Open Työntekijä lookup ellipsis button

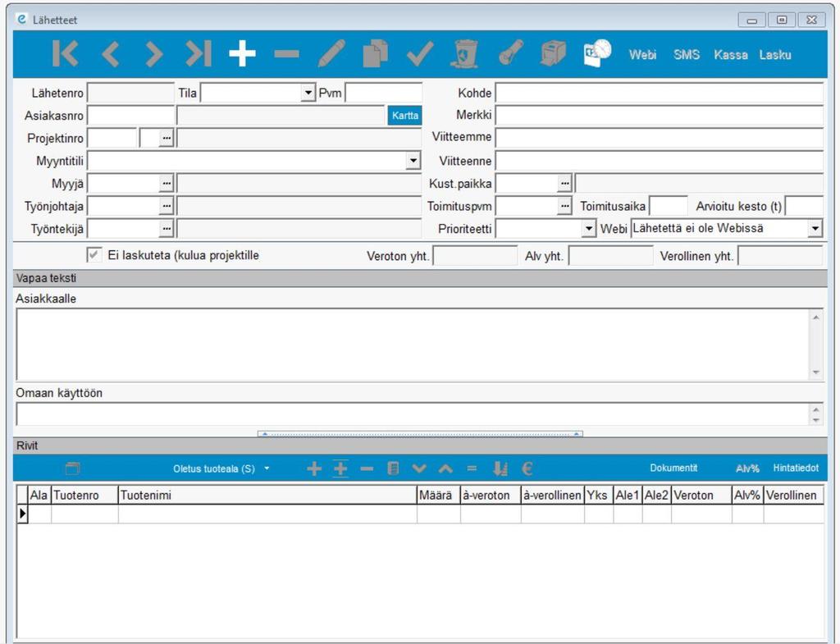(x=167, y=229)
